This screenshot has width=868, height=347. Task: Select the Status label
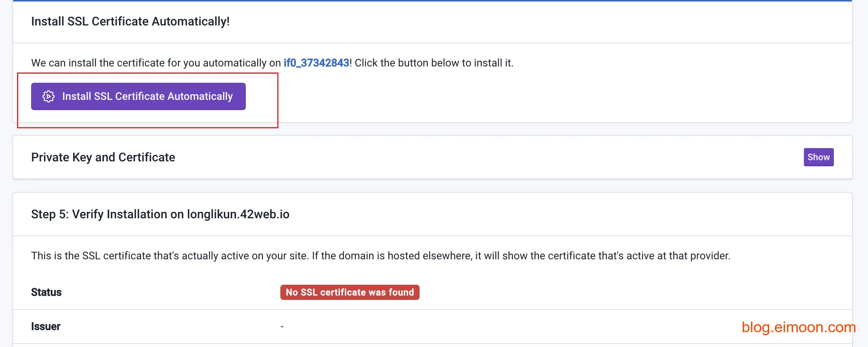[46, 292]
